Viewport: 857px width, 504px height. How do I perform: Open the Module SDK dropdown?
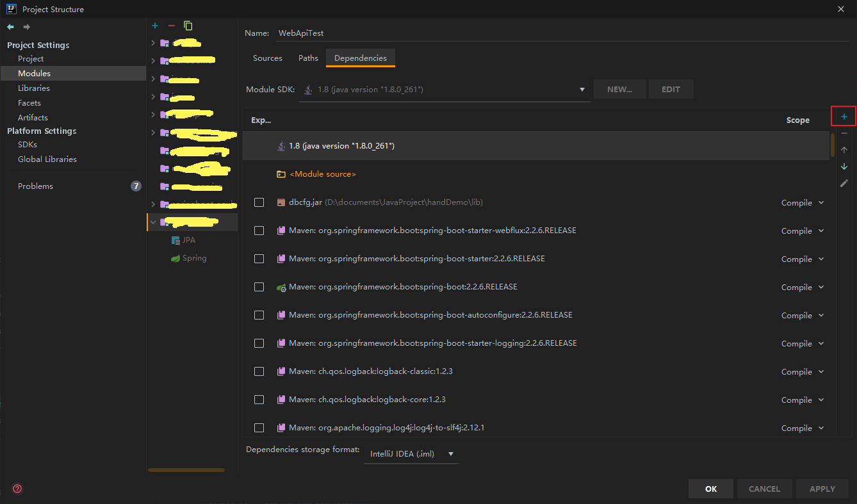[x=445, y=90]
